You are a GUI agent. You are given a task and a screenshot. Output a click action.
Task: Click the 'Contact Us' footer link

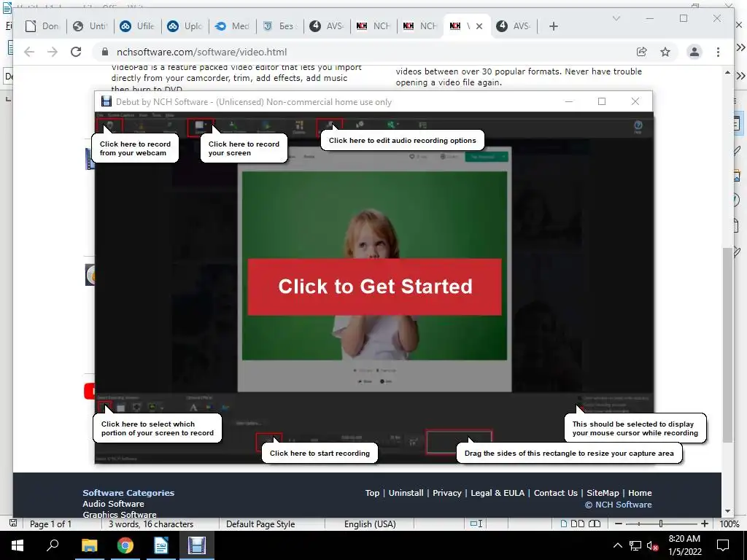coord(555,493)
